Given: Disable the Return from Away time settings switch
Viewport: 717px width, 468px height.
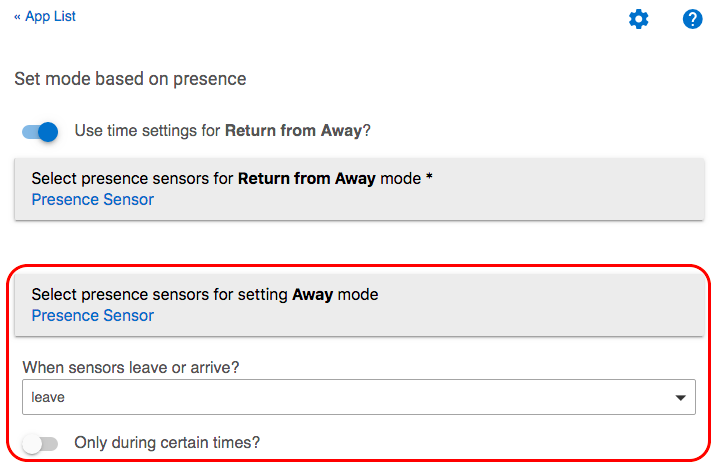Looking at the screenshot, I should point(41,131).
